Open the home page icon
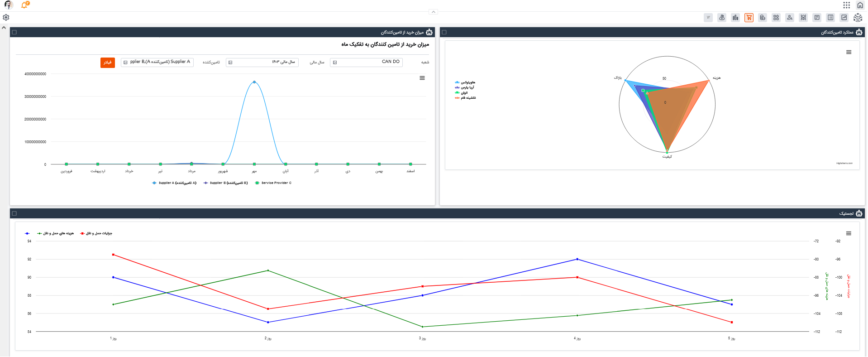Screen dimensions: 868x357 click(x=860, y=5)
